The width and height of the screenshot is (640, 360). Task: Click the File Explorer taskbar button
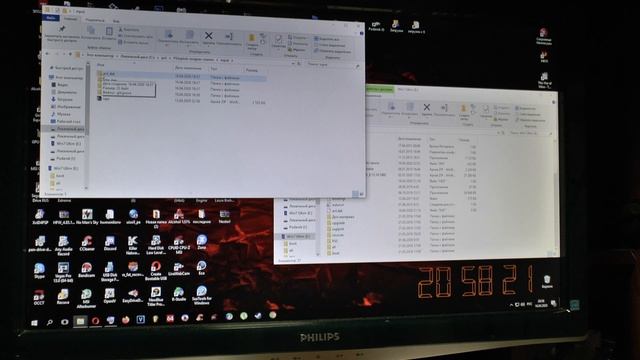coord(80,321)
